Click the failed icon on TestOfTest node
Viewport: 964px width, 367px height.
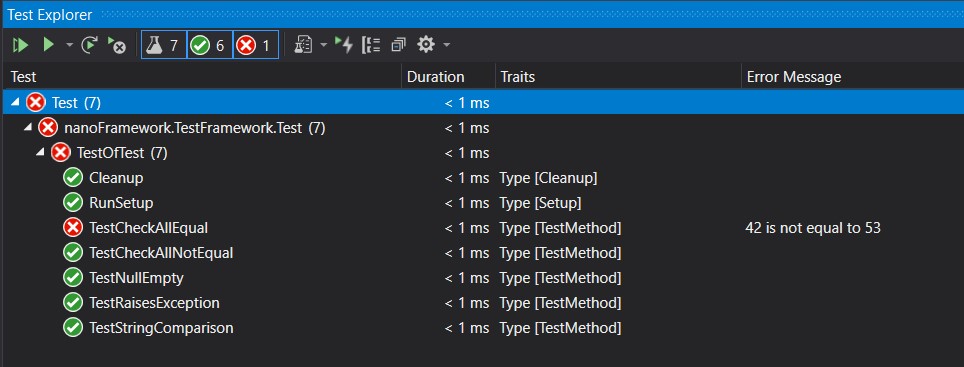60,153
